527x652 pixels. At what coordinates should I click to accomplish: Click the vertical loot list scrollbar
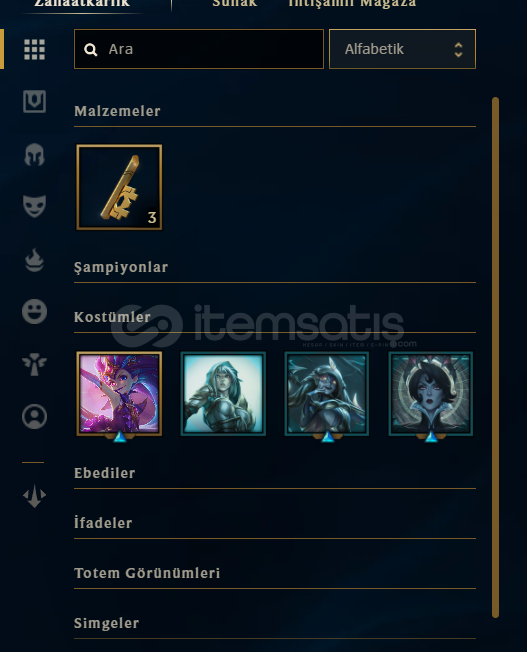click(495, 358)
